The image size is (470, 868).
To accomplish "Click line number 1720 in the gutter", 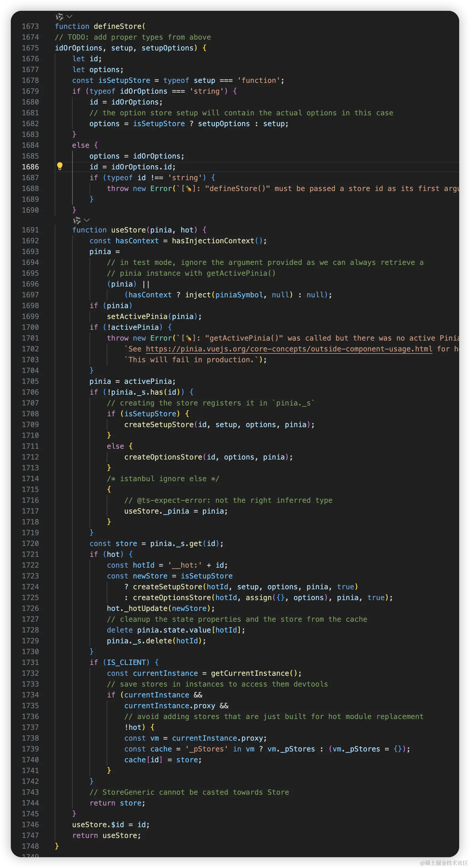I will [x=30, y=544].
